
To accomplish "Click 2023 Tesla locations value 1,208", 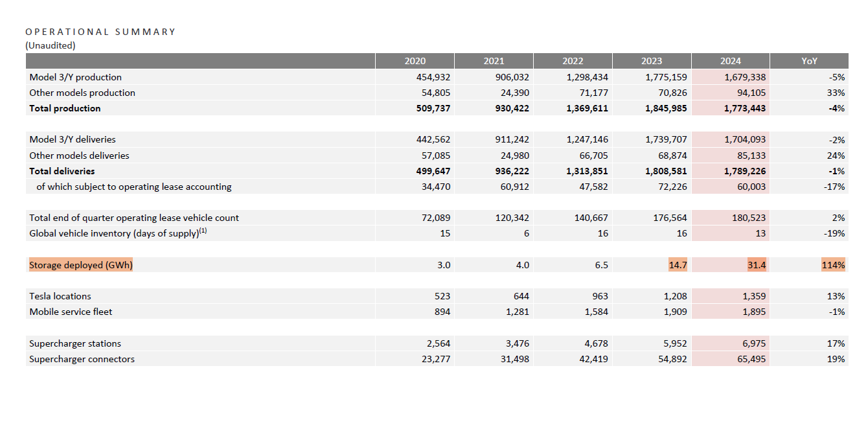I will pos(676,296).
